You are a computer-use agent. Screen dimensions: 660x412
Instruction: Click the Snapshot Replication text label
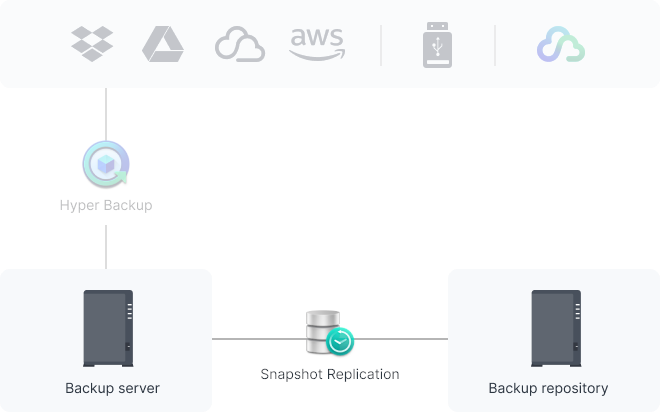(330, 374)
